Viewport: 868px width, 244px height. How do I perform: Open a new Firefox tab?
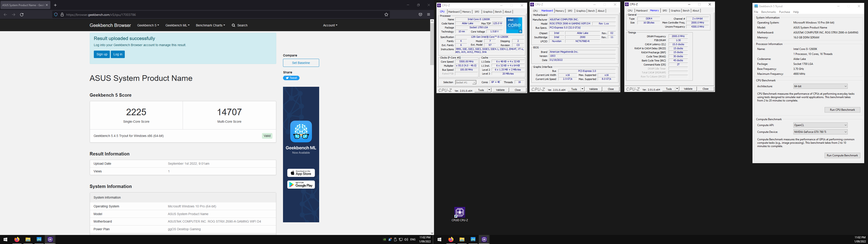[x=55, y=5]
